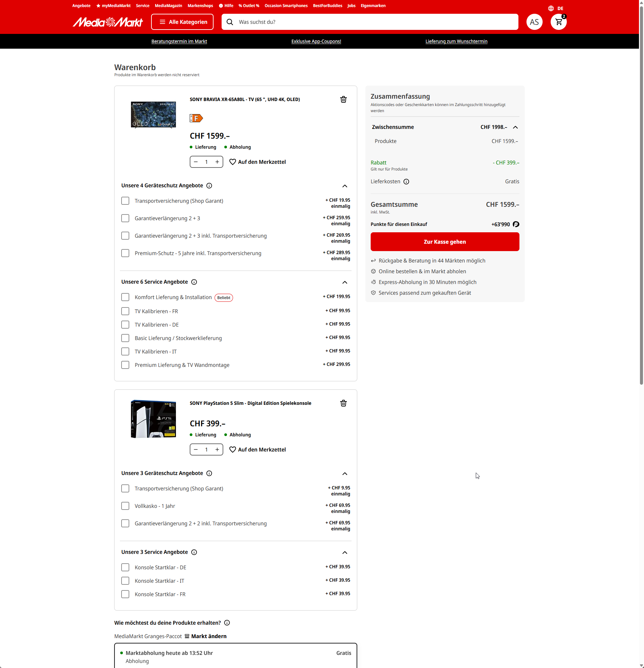This screenshot has width=644, height=668.
Task: Open Sony Bravia XR-65A80L product title
Action: click(x=245, y=99)
